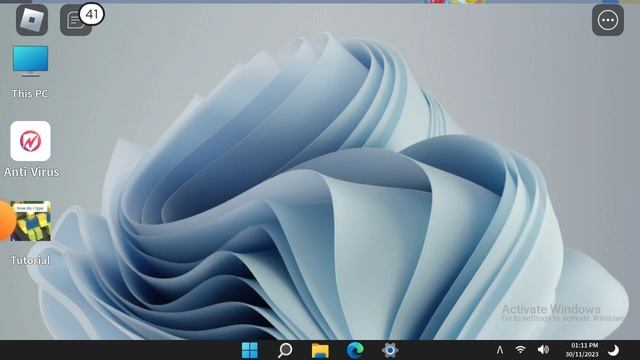640x360 pixels.
Task: Open taskbar Search magnifier
Action: (285, 350)
